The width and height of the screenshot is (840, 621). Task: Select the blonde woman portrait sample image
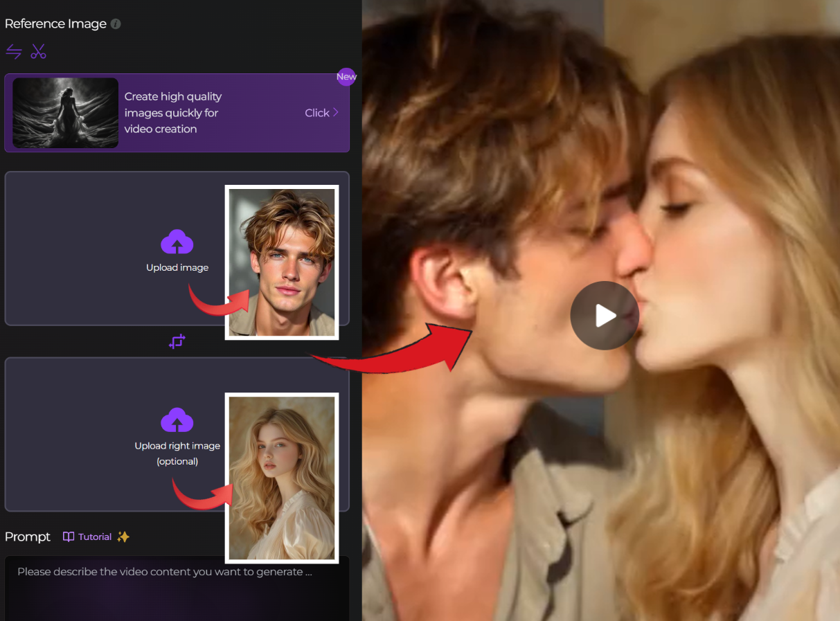282,478
